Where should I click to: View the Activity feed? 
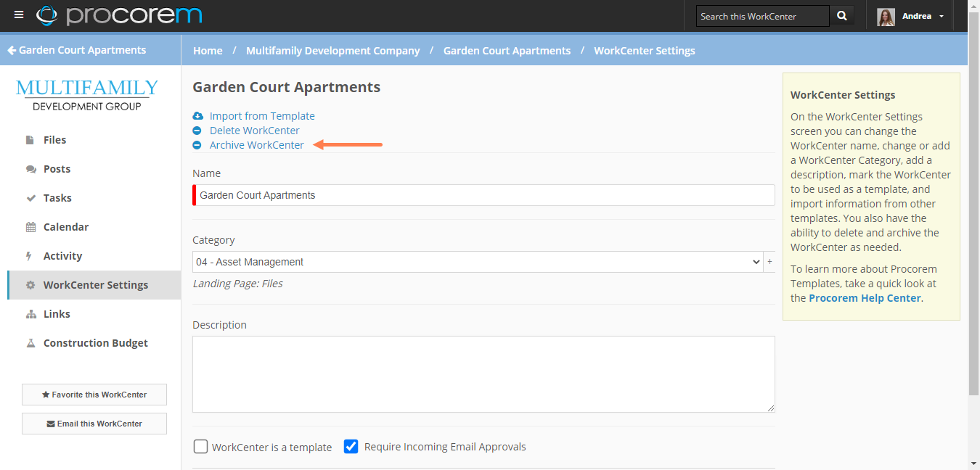(x=63, y=255)
